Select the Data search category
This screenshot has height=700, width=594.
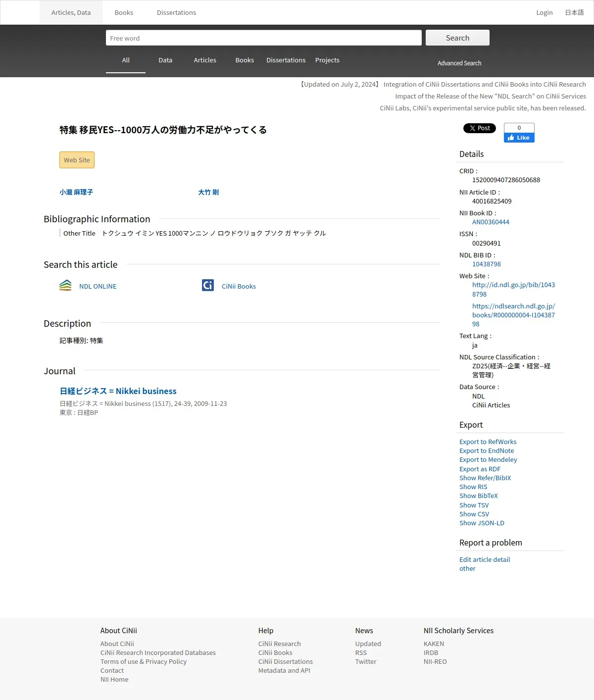point(165,60)
